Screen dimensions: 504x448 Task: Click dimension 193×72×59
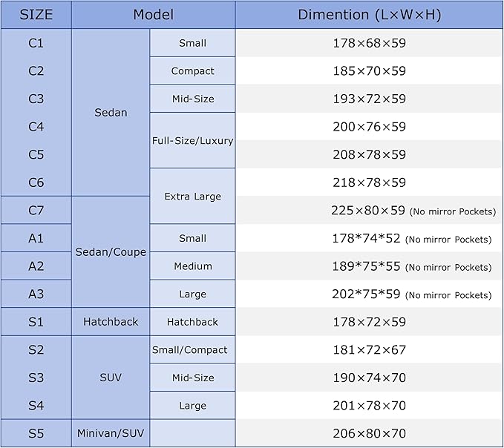(370, 99)
